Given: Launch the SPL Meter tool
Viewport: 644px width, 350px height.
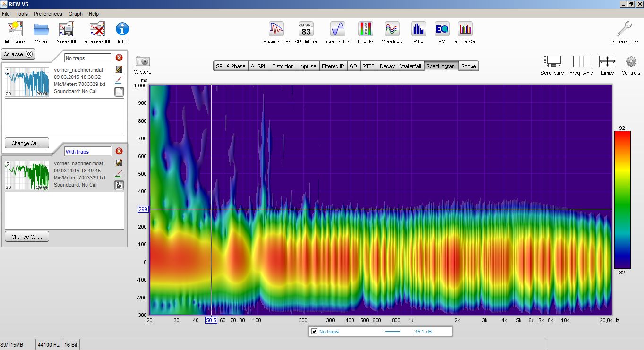Looking at the screenshot, I should (x=306, y=29).
